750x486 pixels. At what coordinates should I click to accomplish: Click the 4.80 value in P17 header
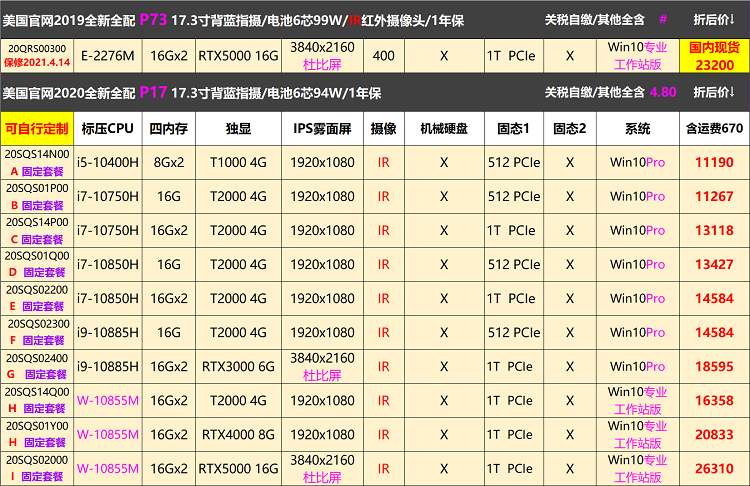[x=663, y=92]
